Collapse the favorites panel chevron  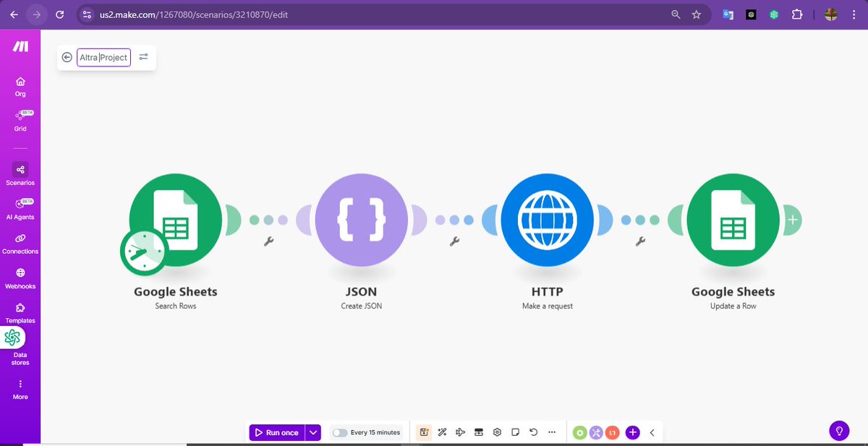pyautogui.click(x=652, y=432)
